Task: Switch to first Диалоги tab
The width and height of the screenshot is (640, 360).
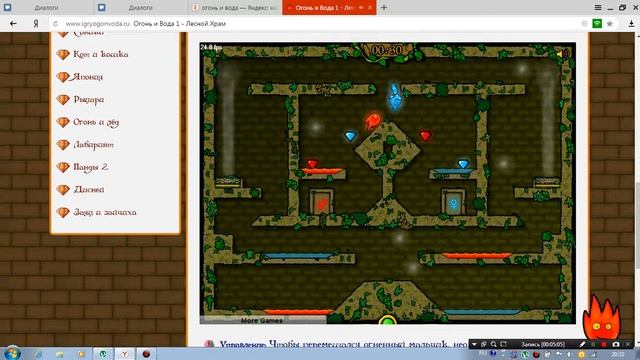Action: click(47, 7)
